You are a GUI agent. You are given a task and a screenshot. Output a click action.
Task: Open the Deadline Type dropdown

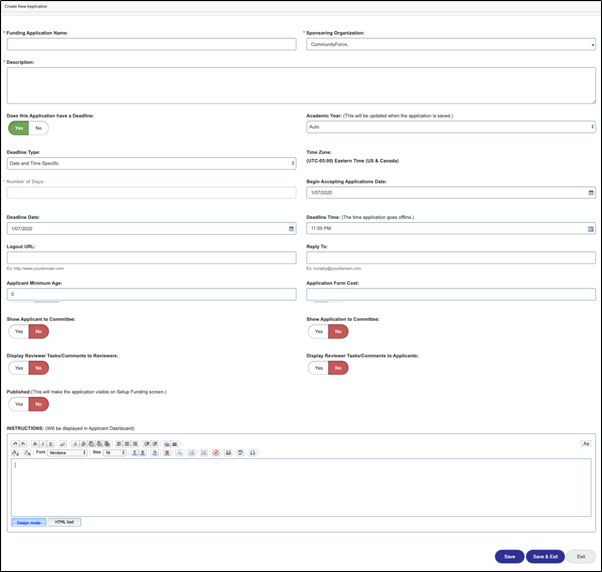[x=151, y=163]
